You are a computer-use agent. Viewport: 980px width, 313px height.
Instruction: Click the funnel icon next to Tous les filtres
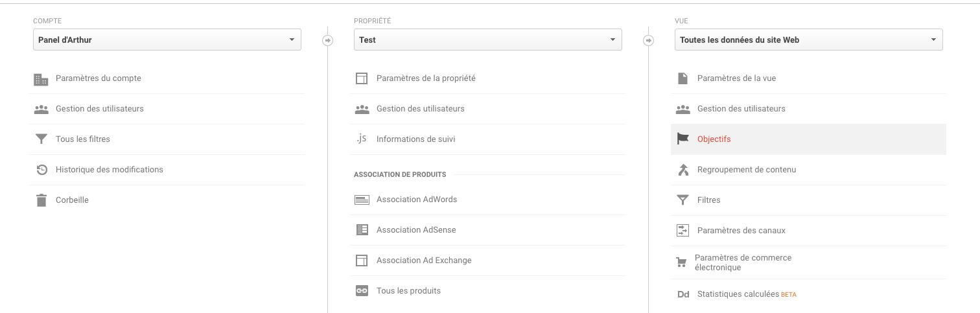point(41,139)
